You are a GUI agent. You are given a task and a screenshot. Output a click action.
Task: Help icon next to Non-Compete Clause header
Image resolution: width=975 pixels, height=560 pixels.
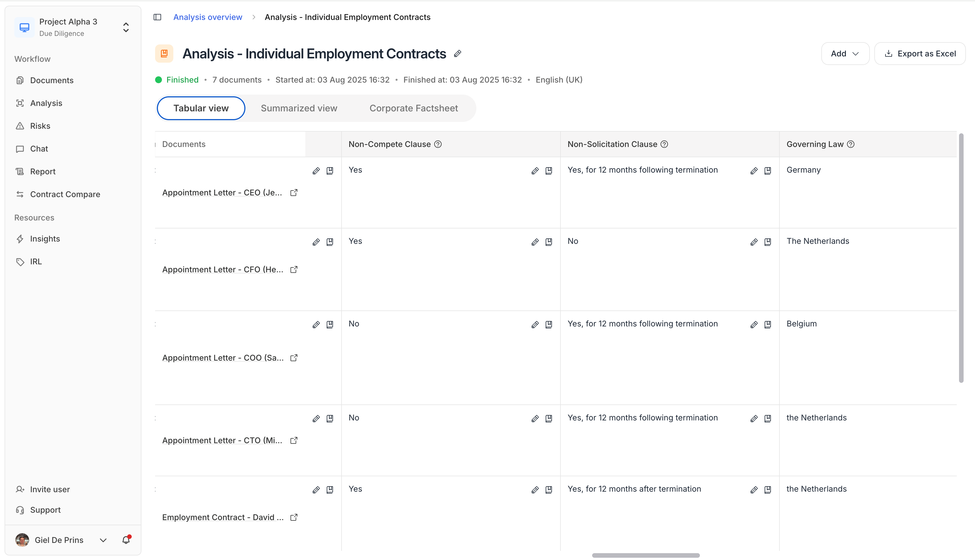coord(438,144)
